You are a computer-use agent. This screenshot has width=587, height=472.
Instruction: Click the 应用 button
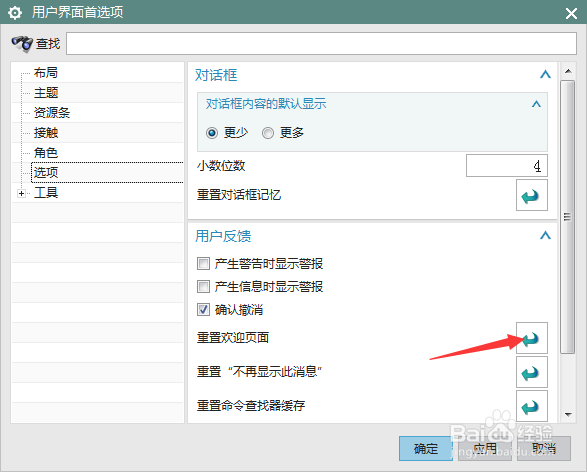tap(485, 448)
